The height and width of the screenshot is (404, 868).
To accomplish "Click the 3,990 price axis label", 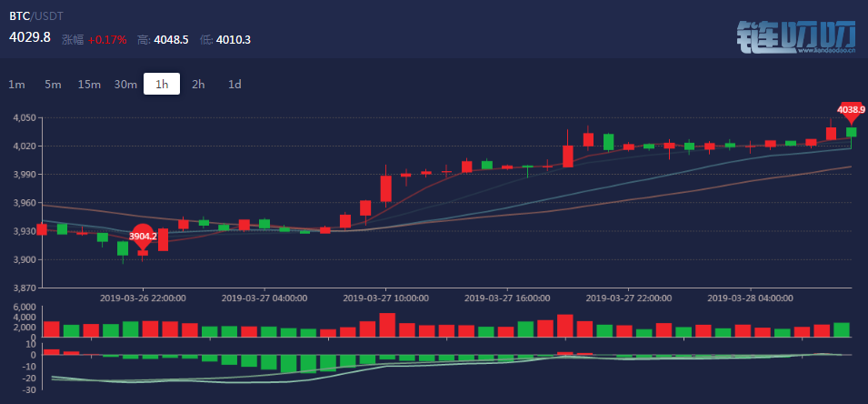I will click(x=25, y=174).
